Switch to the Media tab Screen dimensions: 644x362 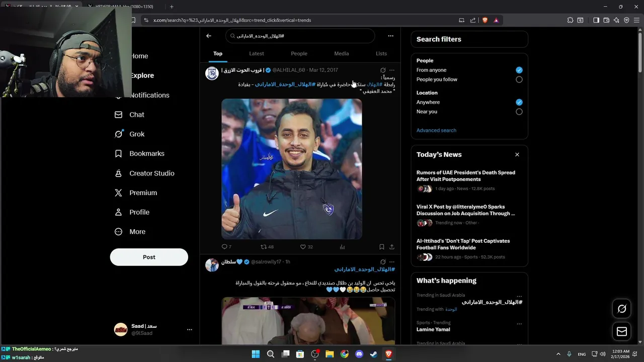tap(342, 53)
